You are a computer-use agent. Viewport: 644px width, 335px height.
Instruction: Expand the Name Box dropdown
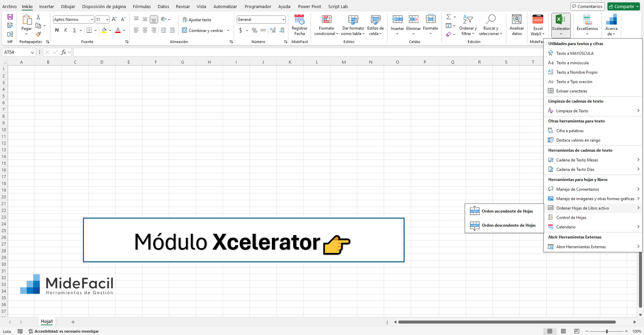pos(32,52)
